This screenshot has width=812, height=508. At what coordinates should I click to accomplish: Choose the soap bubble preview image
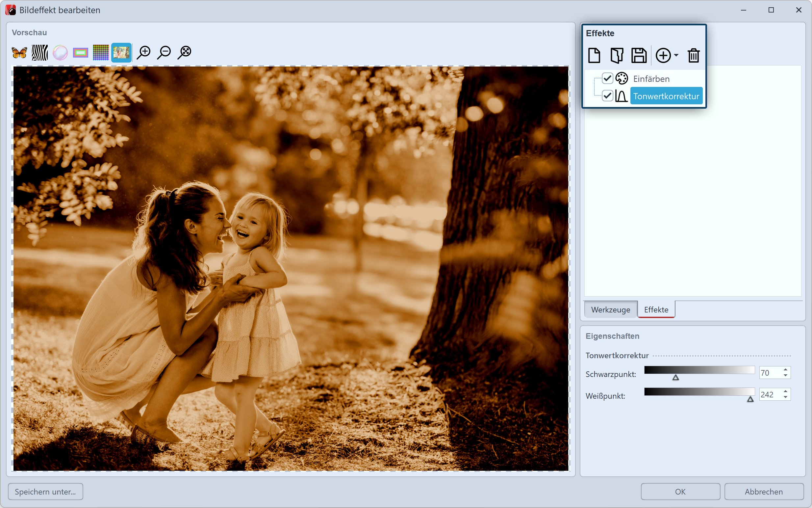click(x=60, y=52)
